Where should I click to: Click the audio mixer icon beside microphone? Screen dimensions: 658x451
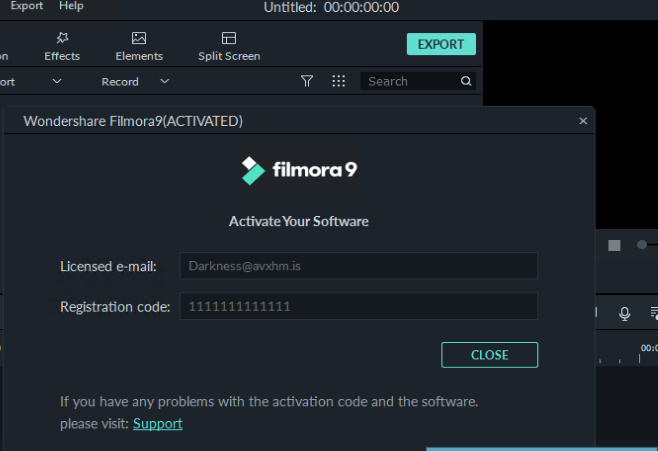654,313
